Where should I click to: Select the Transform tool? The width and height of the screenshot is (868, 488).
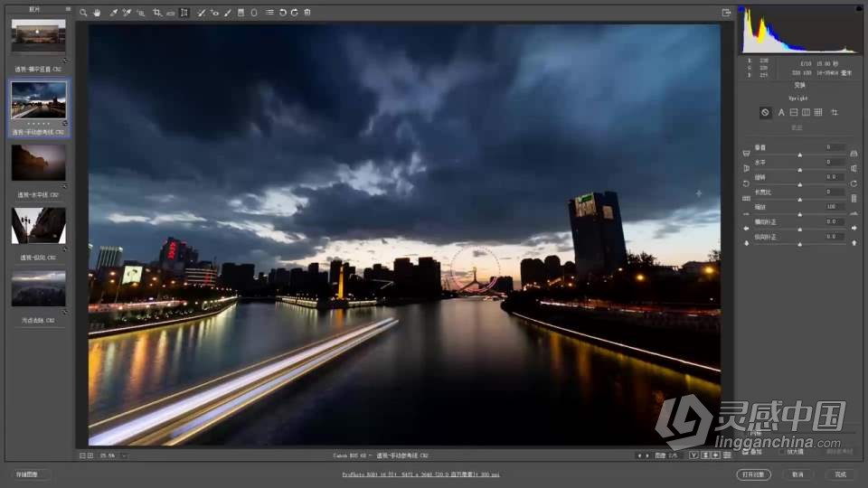[184, 12]
